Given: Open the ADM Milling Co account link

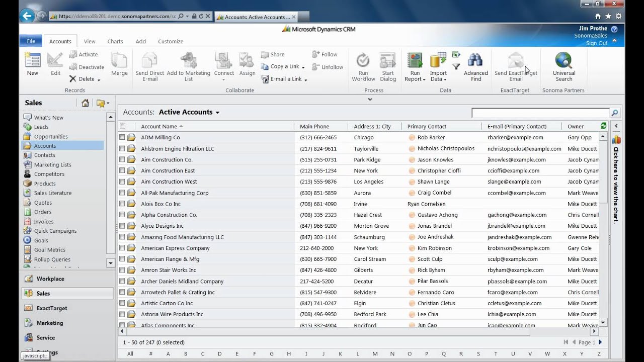Looking at the screenshot, I should 160,137.
